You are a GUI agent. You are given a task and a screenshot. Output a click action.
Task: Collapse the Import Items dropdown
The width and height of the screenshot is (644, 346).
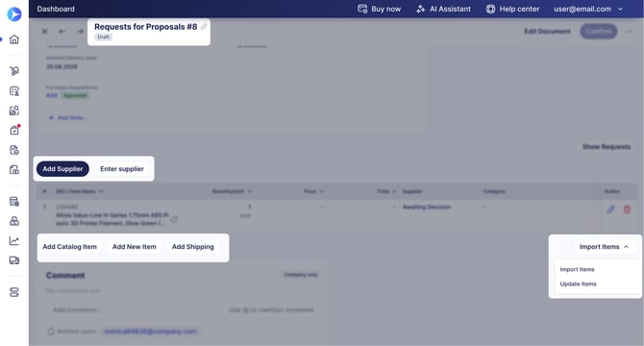point(626,247)
